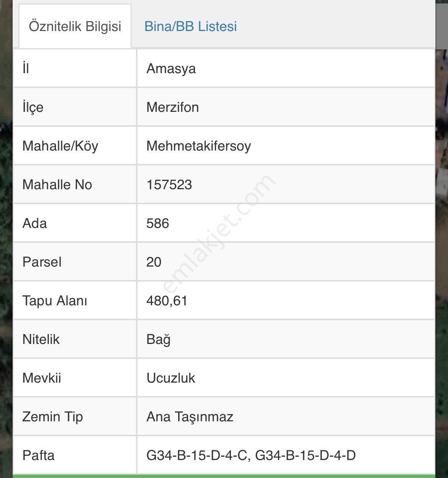The width and height of the screenshot is (448, 478).
Task: Click the Mehmetakifersoy neighborhood value
Action: coord(198,146)
